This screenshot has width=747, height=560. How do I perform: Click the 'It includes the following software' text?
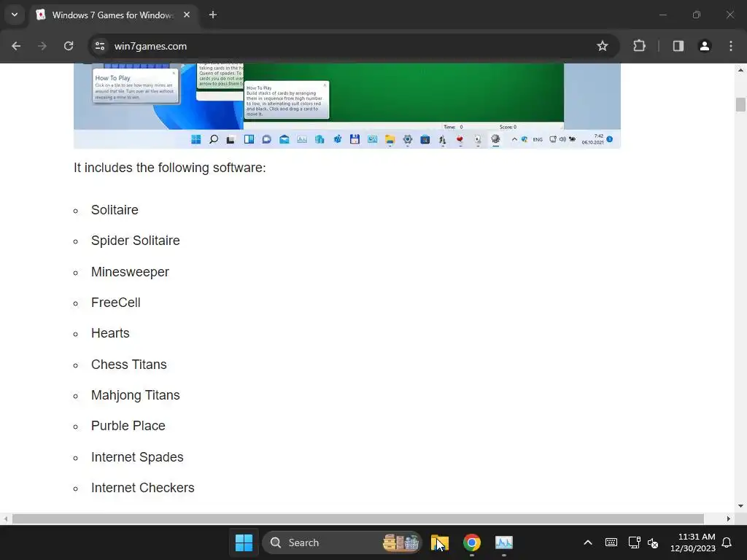(169, 168)
